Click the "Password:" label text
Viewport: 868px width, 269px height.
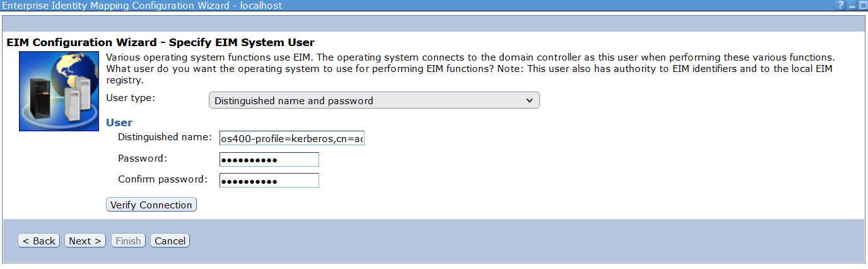pyautogui.click(x=142, y=158)
